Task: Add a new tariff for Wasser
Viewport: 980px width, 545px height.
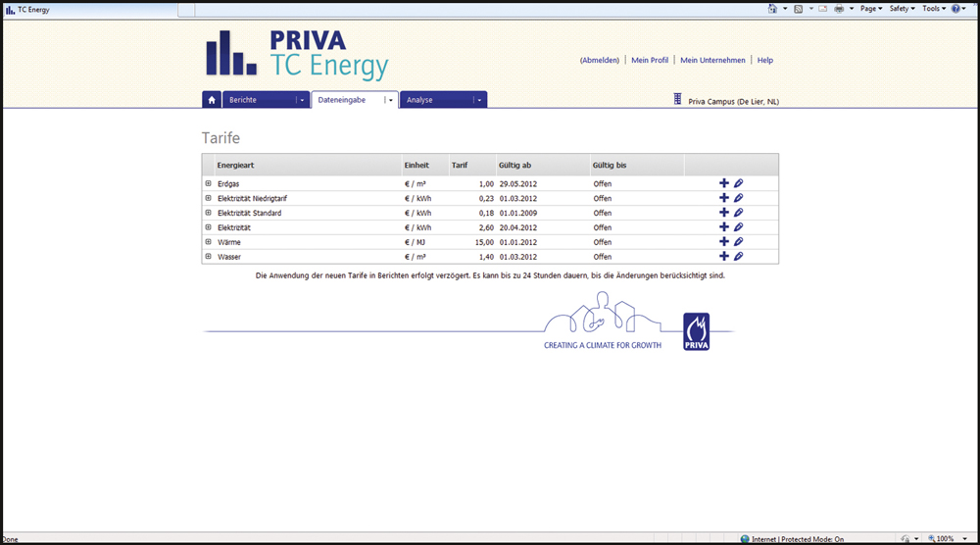Action: (724, 256)
